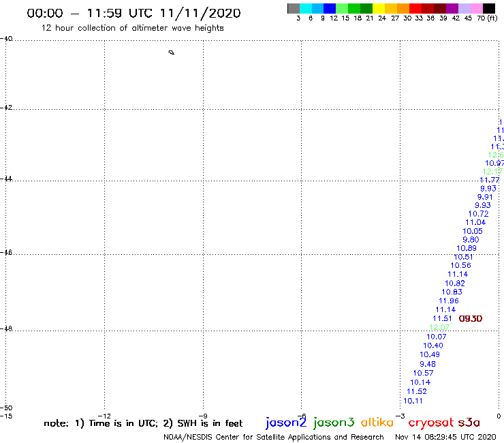Viewport: 504px width, 443px height.
Task: Click the 11.52 wave height value
Action: (x=417, y=391)
